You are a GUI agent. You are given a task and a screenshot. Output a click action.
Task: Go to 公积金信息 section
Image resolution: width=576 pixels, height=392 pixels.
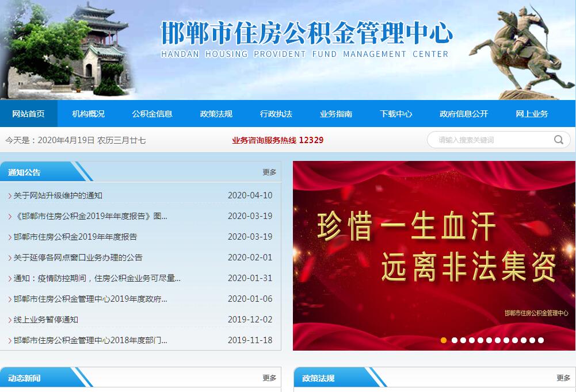pyautogui.click(x=152, y=114)
